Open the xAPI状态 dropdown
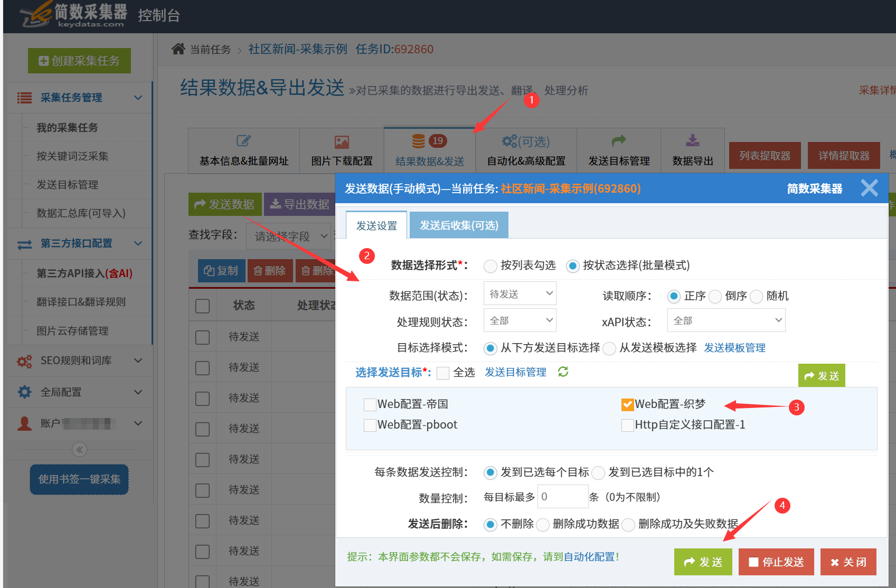This screenshot has width=896, height=588. pyautogui.click(x=726, y=320)
